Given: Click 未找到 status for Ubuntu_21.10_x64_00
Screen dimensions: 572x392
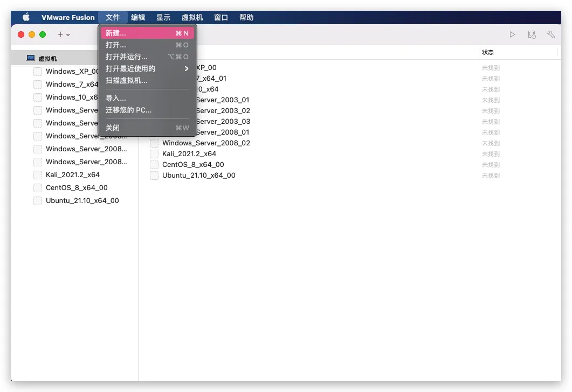Looking at the screenshot, I should click(x=491, y=176).
